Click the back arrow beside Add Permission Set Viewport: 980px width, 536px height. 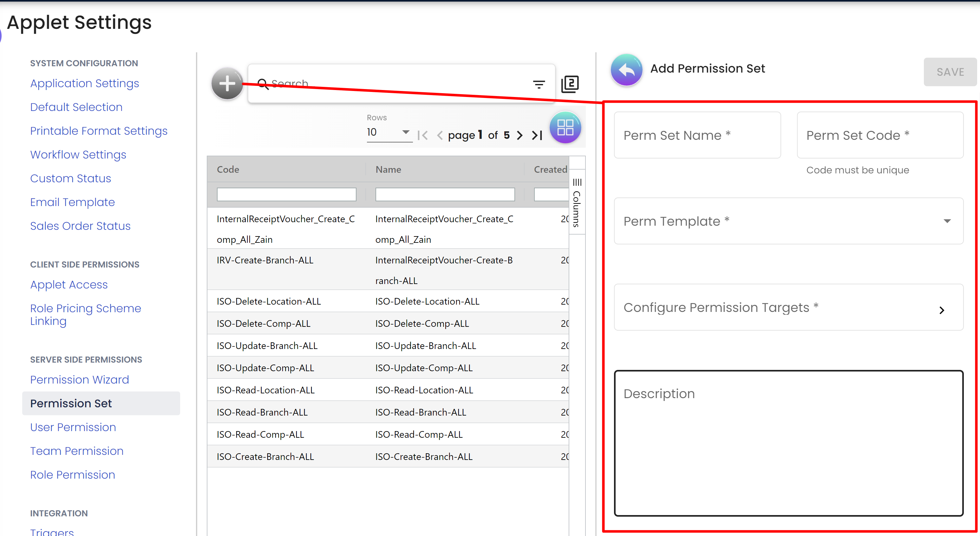(x=626, y=69)
